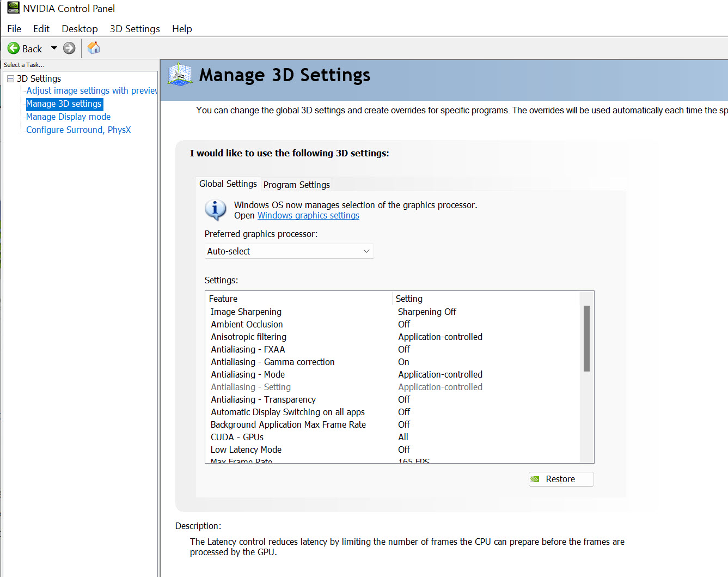Viewport: 728px width, 577px height.
Task: Select the Antialiasing - Transparency row
Action: point(393,399)
